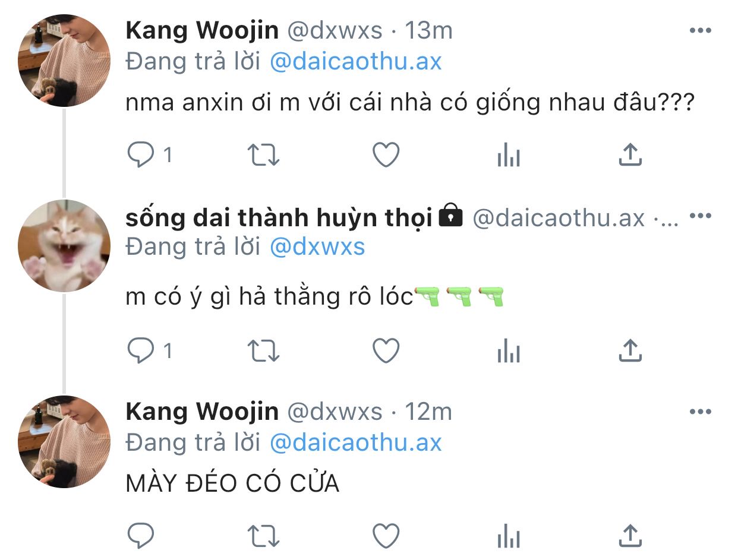View analytics of the first tweet
This screenshot has height=560, width=738.
508,156
